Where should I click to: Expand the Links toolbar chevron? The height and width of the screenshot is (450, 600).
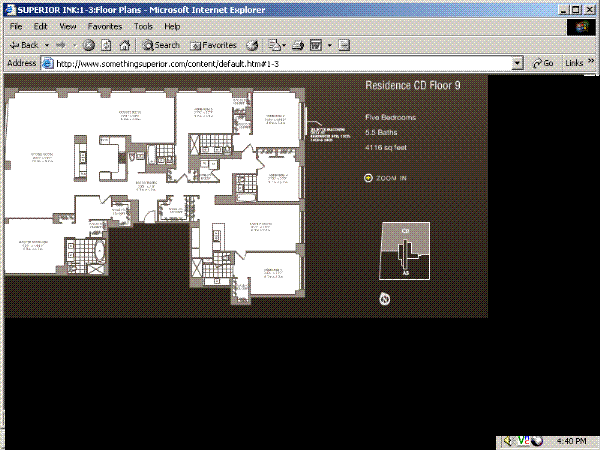tap(590, 62)
